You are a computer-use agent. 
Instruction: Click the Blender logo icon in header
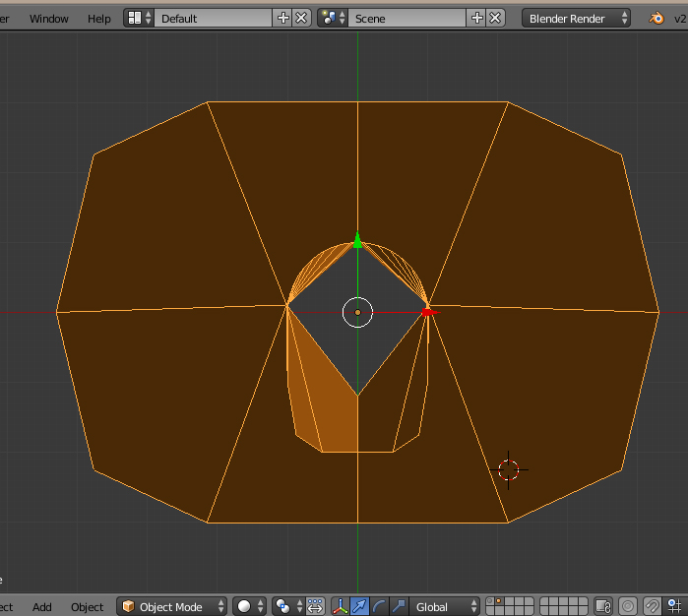tap(656, 18)
